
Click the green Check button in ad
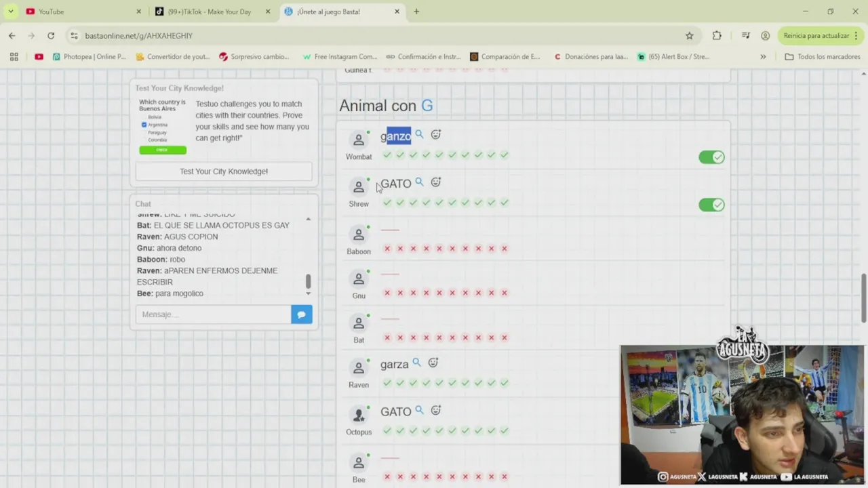pos(163,150)
